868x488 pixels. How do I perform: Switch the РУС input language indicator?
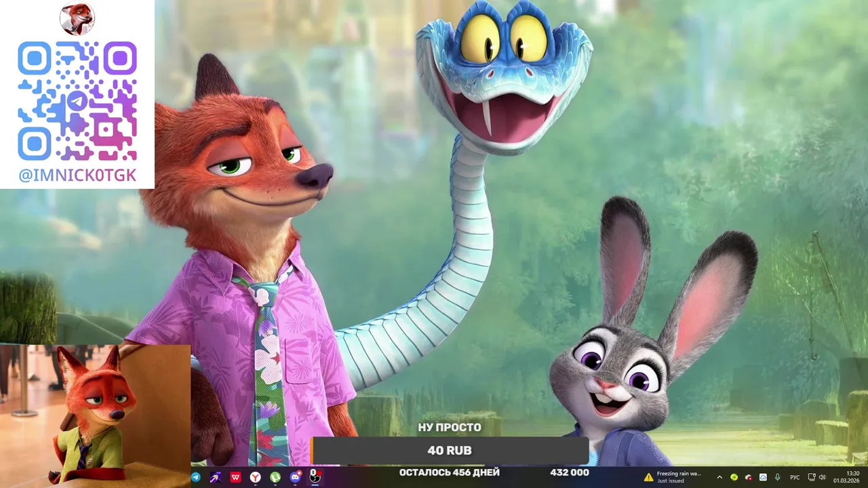[x=795, y=477]
